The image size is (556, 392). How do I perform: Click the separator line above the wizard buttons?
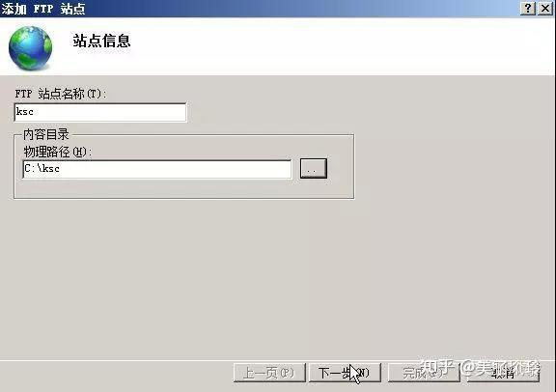coord(277,360)
